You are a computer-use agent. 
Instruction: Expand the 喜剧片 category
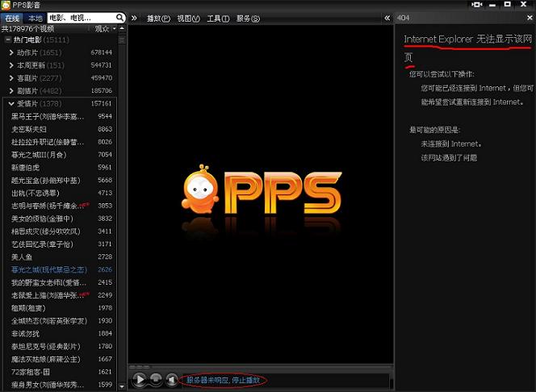(x=11, y=78)
